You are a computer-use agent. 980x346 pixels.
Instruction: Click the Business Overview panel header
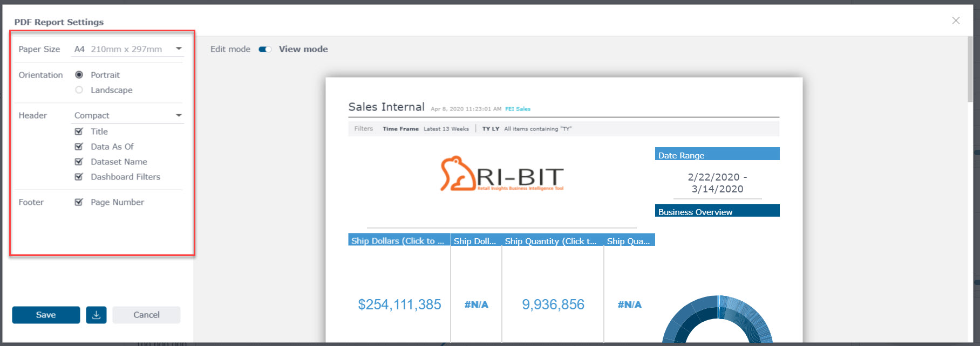717,211
